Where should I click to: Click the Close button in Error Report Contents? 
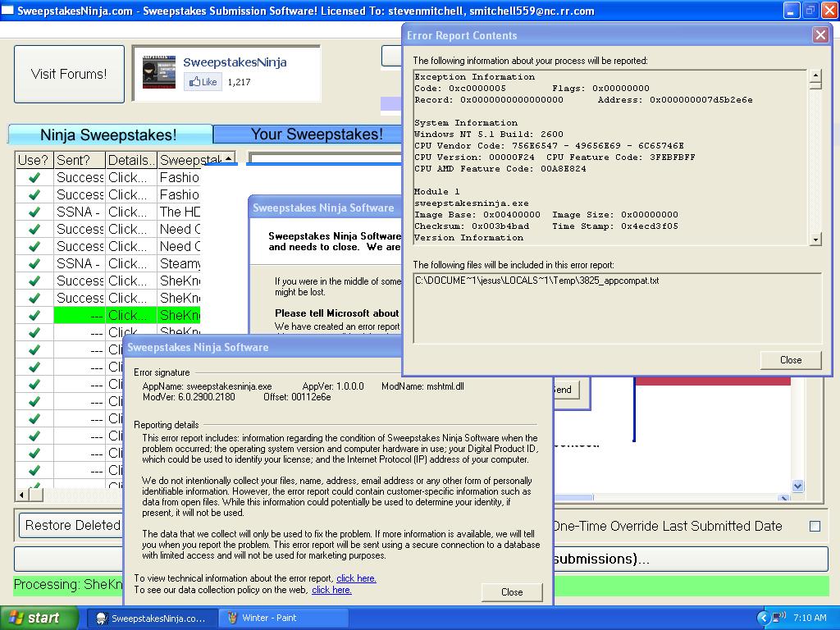790,360
